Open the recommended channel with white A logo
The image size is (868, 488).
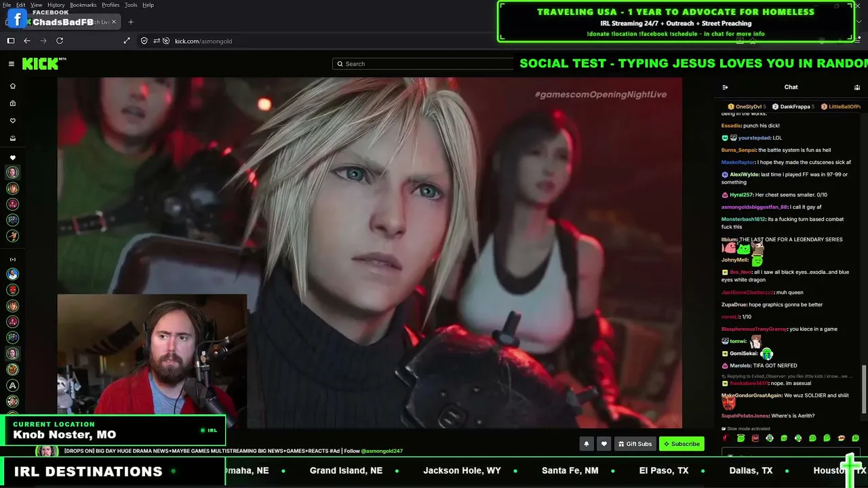12,385
